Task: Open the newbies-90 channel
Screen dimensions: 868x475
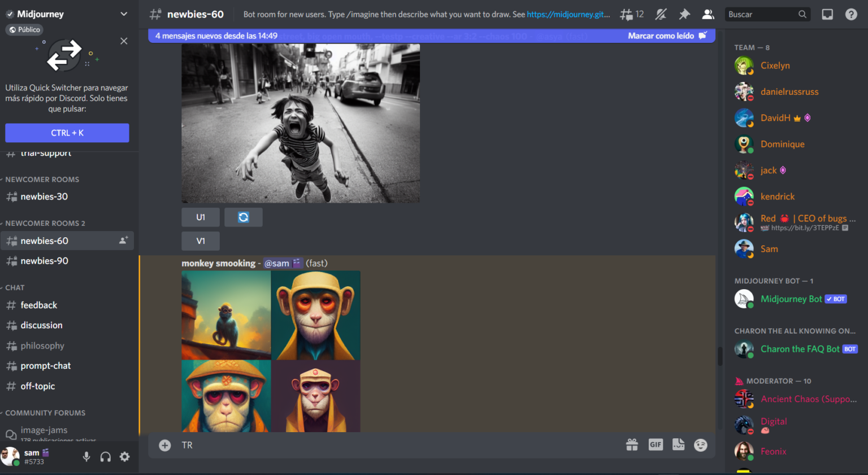Action: (x=67, y=261)
